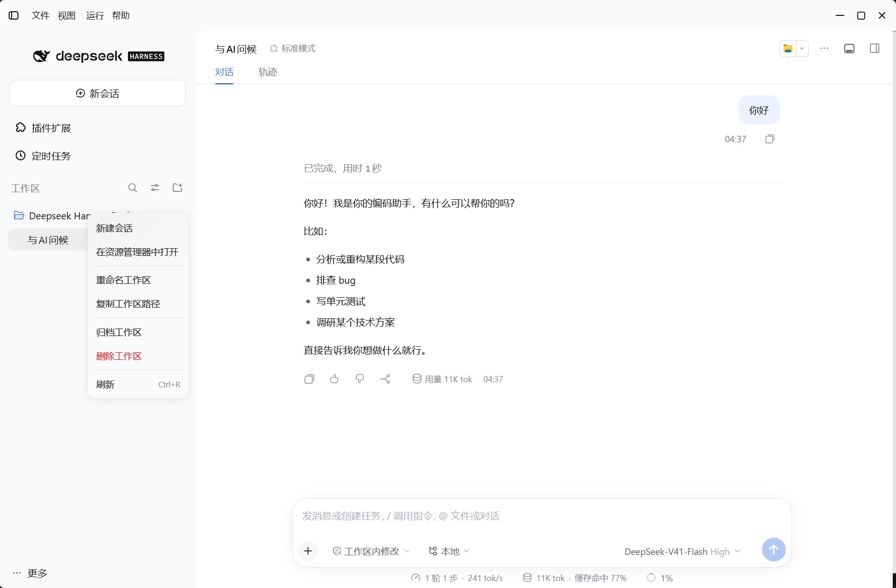Choose 刷新 in the context menu
Image resolution: width=896 pixels, height=588 pixels.
tap(138, 385)
